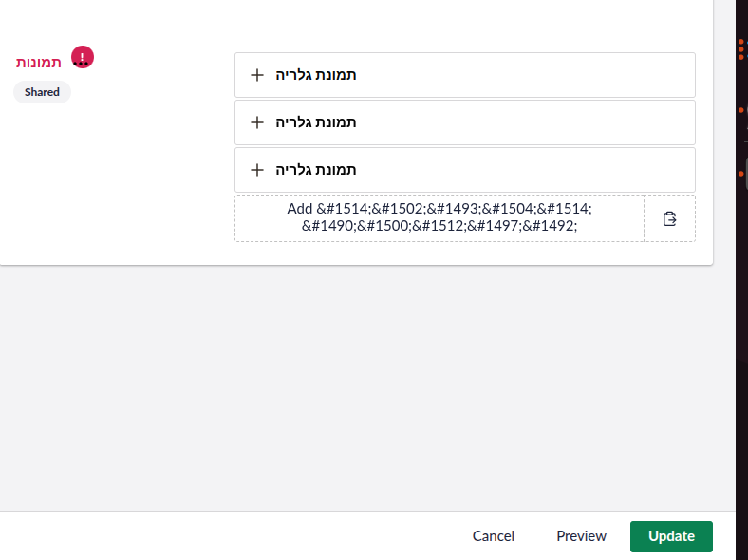Open the second תמונת גלריה row title
The width and height of the screenshot is (748, 560).
pos(316,122)
